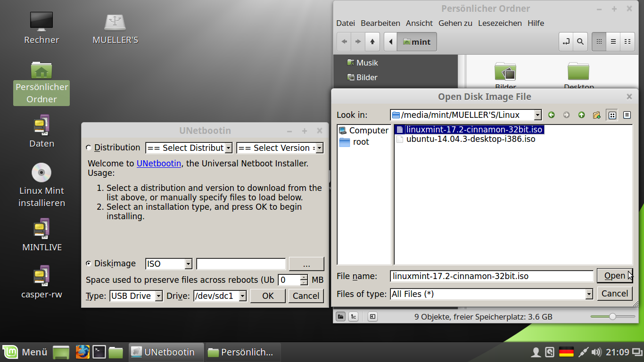Switch file manager to list view
The image size is (644, 362).
pos(613,42)
